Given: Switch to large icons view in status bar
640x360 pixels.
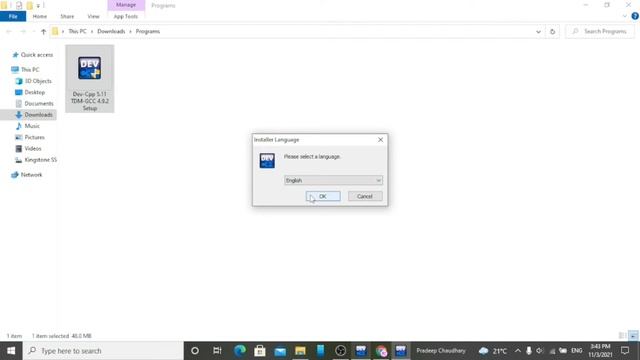Looking at the screenshot, I should coord(633,336).
